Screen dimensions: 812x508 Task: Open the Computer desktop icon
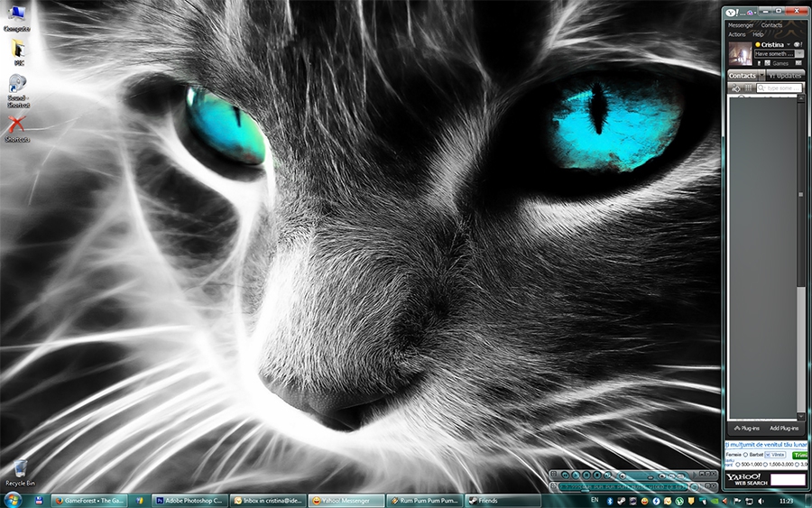(16, 18)
